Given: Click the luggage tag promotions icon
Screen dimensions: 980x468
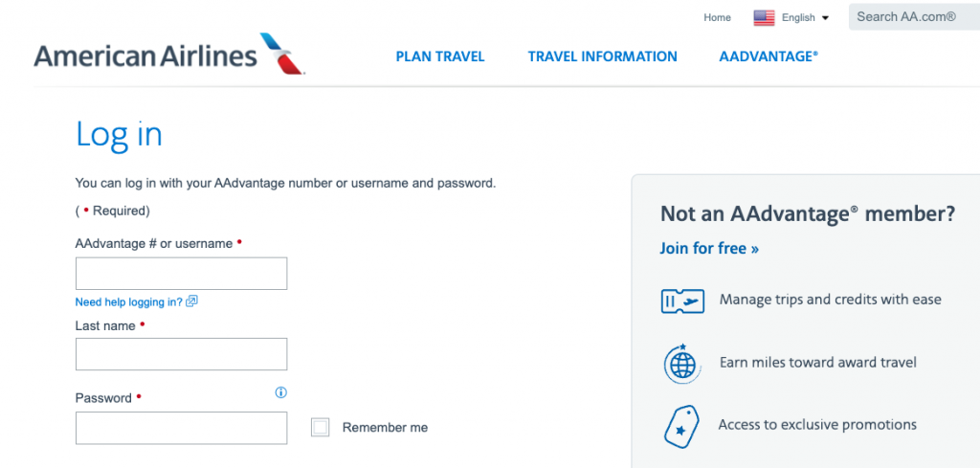Looking at the screenshot, I should 681,426.
